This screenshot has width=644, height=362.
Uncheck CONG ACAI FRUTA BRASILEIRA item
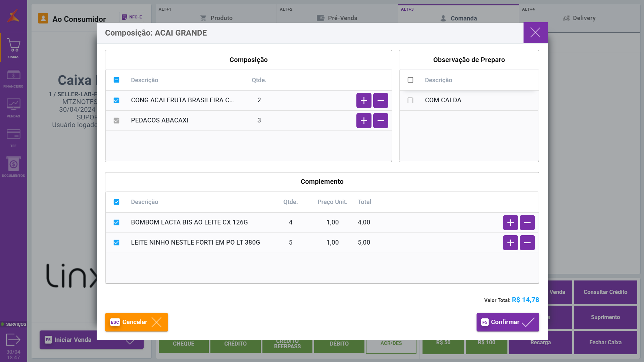tap(116, 101)
